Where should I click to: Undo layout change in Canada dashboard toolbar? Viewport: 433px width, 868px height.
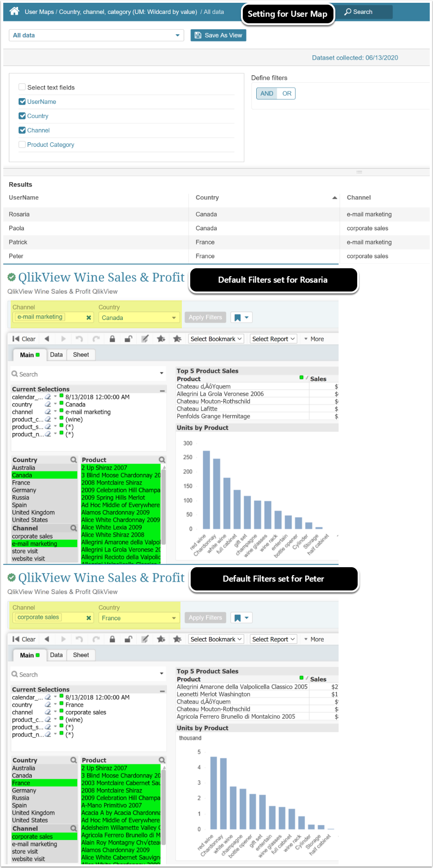80,339
